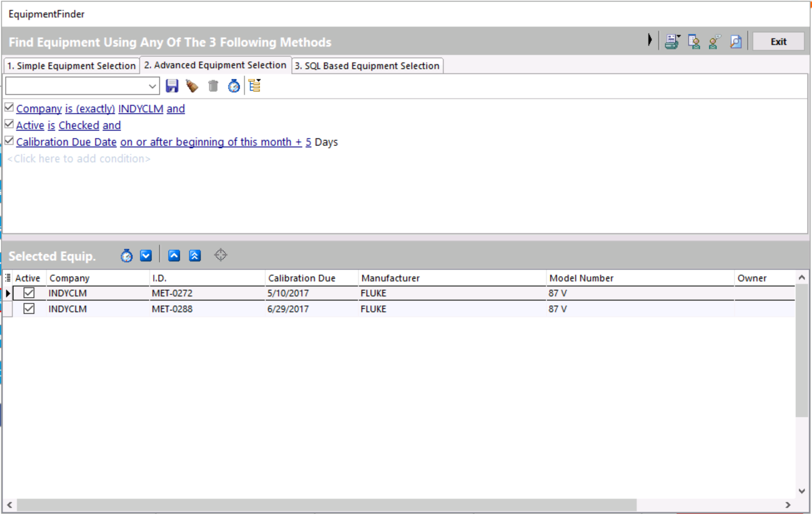Click the INDYCLM value link in Company condition

[140, 109]
